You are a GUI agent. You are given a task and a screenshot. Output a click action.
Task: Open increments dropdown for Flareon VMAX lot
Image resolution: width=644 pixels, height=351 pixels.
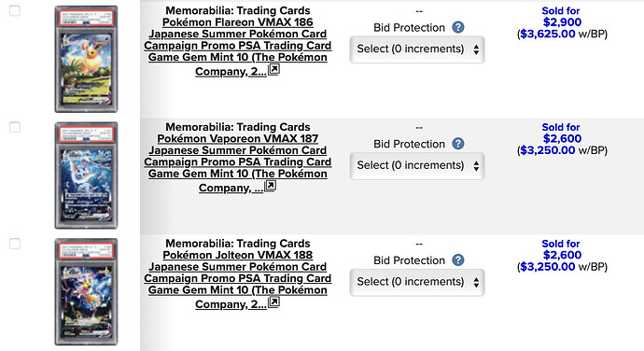pyautogui.click(x=417, y=49)
